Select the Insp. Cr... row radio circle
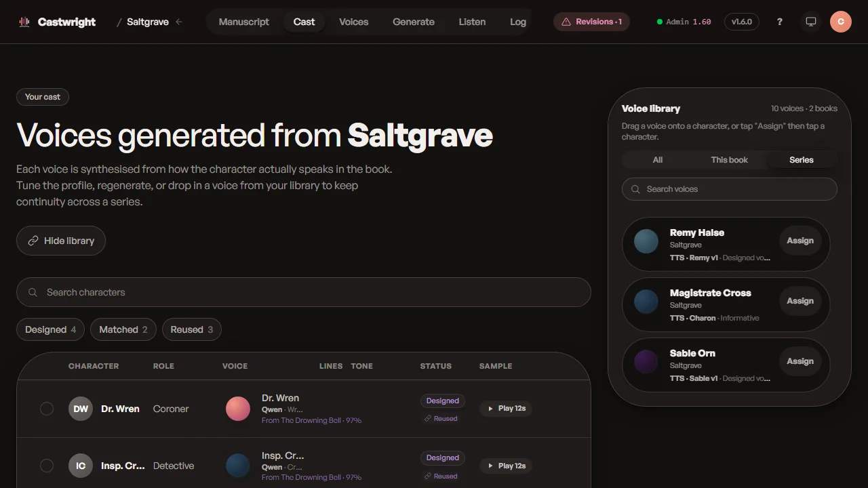 [47, 466]
